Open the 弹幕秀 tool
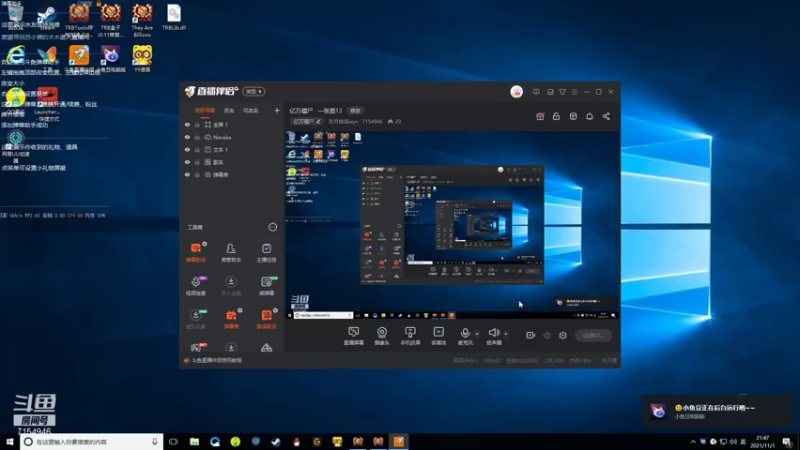The height and width of the screenshot is (450, 800). [x=231, y=319]
